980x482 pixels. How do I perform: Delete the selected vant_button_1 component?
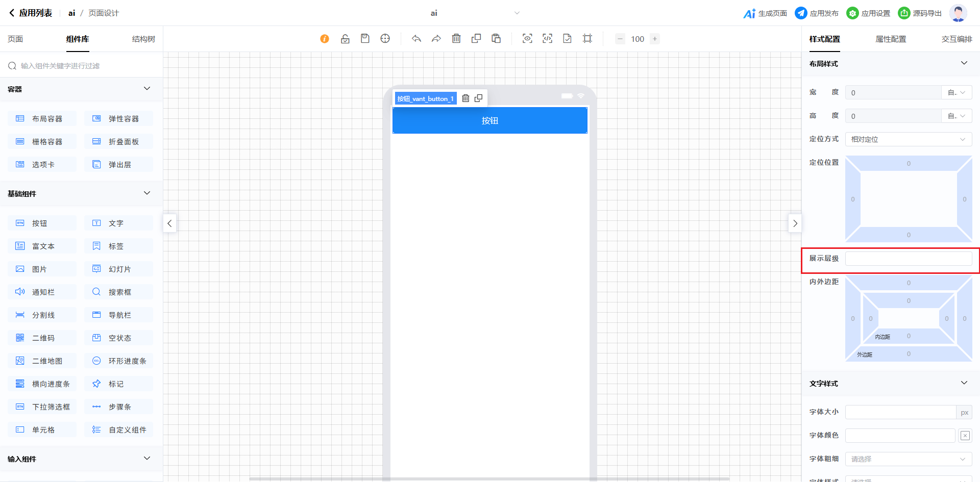465,98
